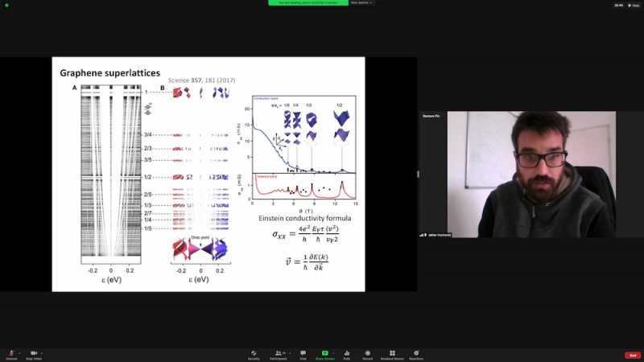Expand the arrow beside the Participants icon
The width and height of the screenshot is (644, 362).
coord(290,352)
